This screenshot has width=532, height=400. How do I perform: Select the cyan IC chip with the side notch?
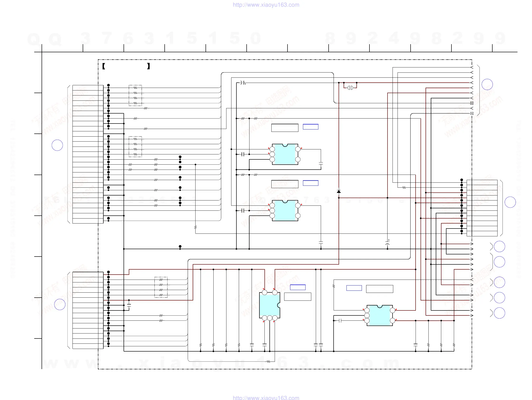tap(269, 305)
